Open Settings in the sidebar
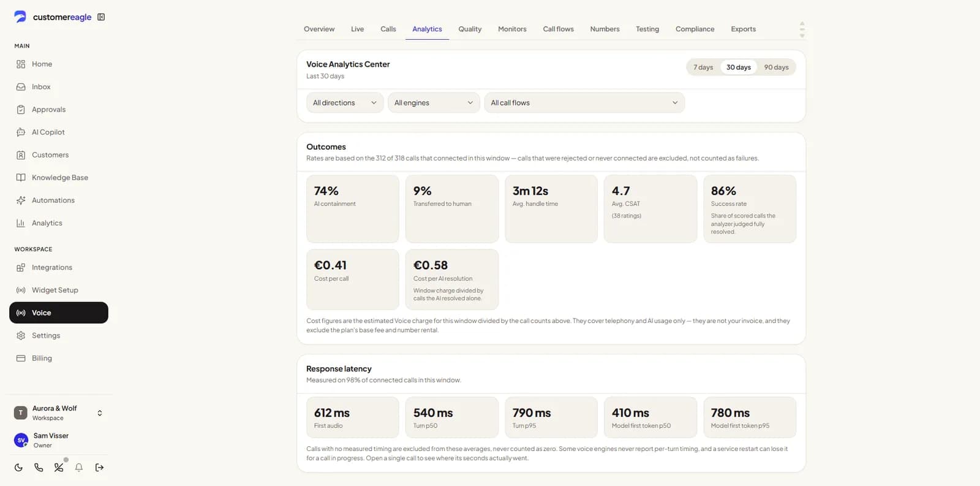The image size is (980, 486). (x=59, y=335)
